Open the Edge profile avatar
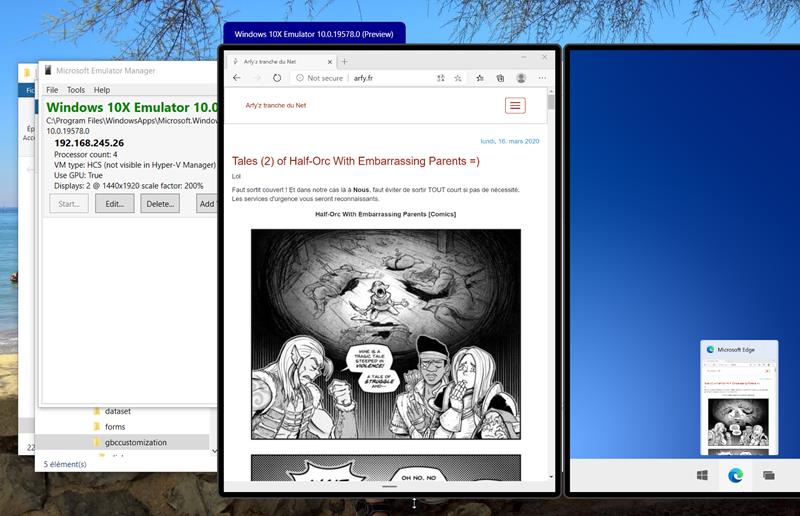 [x=521, y=78]
